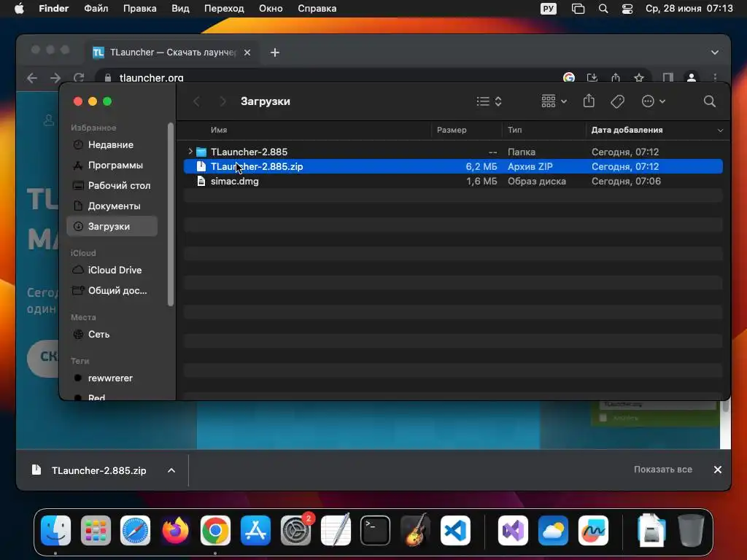
Task: Click the Apple menu logo
Action: pos(19,9)
